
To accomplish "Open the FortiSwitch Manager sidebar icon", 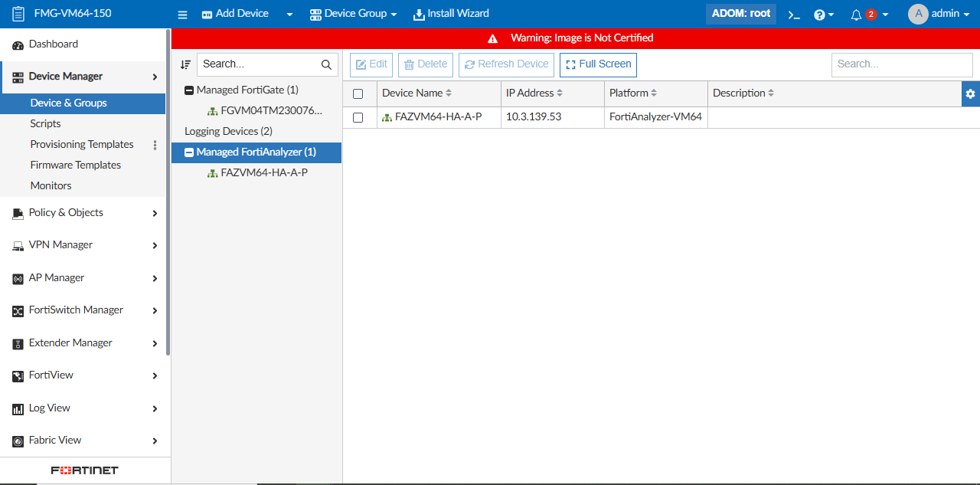I will (17, 310).
